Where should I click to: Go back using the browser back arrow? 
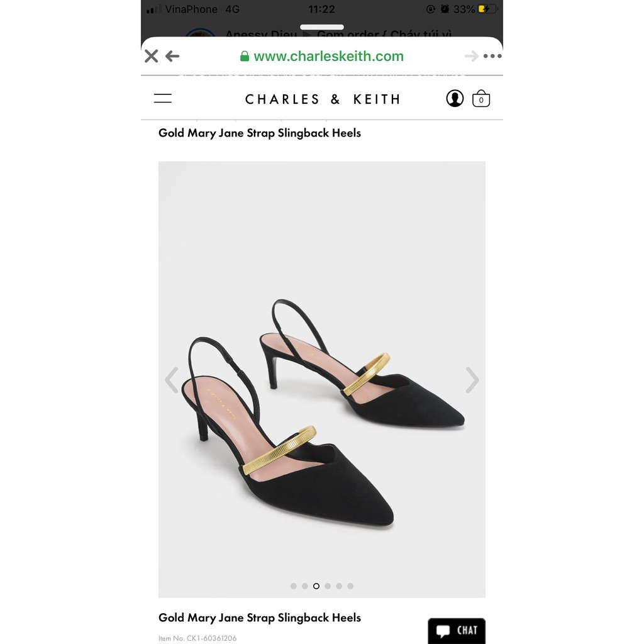[x=172, y=57]
